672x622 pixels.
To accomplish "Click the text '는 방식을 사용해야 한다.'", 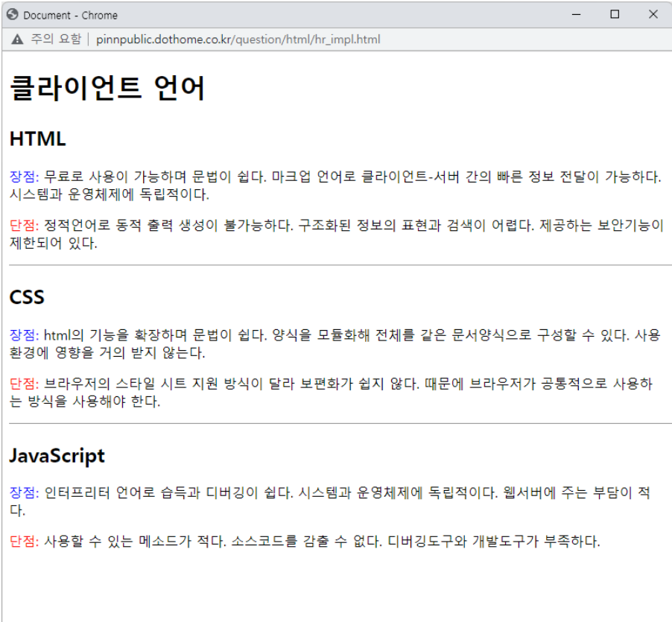I will click(85, 401).
